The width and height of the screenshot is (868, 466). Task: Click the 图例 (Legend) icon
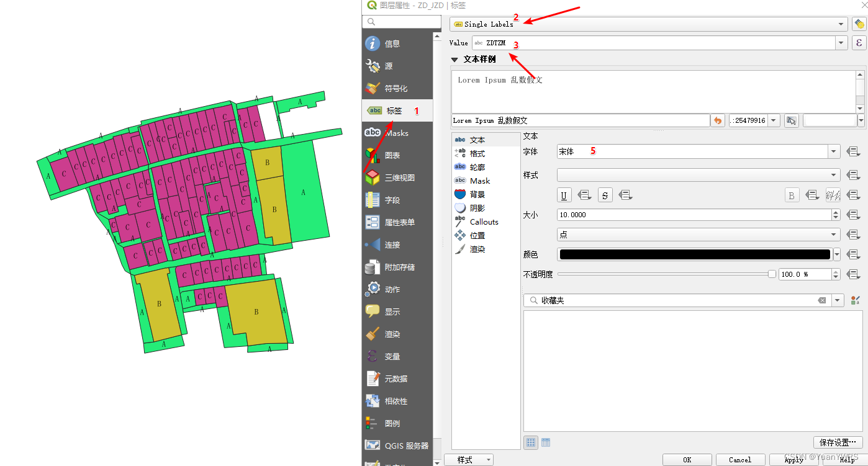click(373, 423)
